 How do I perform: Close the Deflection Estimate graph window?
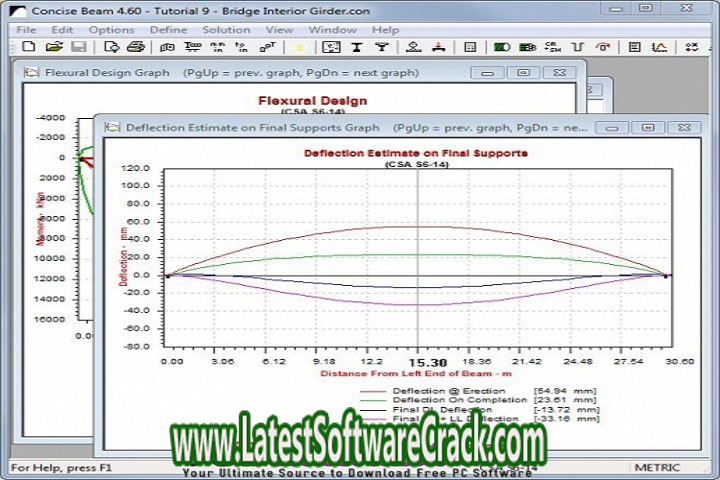pos(684,128)
